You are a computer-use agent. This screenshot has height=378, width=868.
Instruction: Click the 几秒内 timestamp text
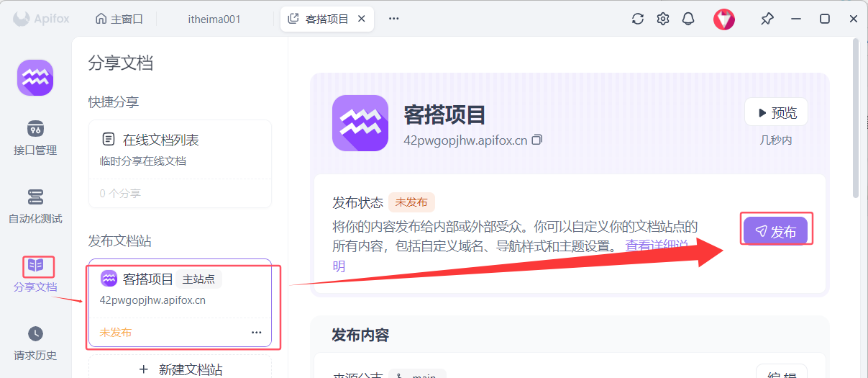[776, 140]
